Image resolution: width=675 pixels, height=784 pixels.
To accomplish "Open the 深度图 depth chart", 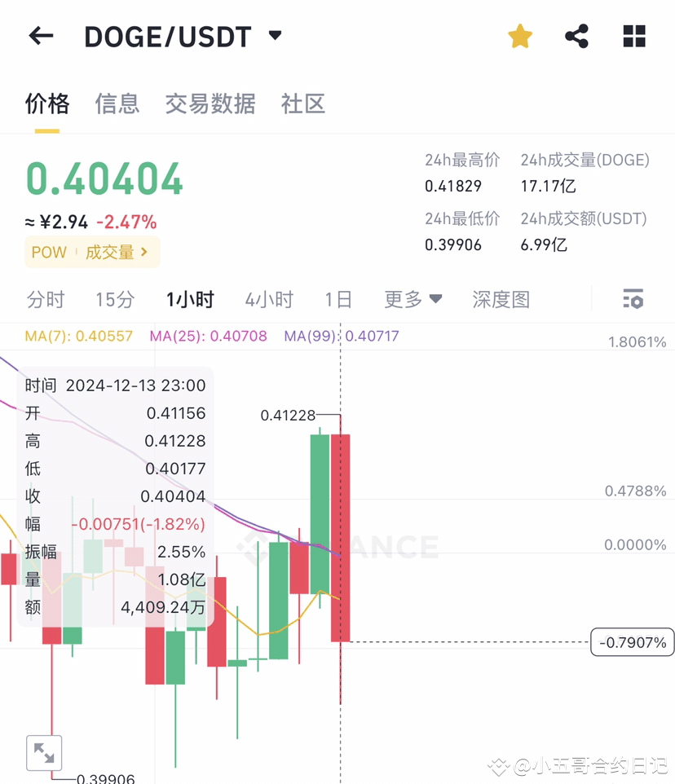I will 501,299.
